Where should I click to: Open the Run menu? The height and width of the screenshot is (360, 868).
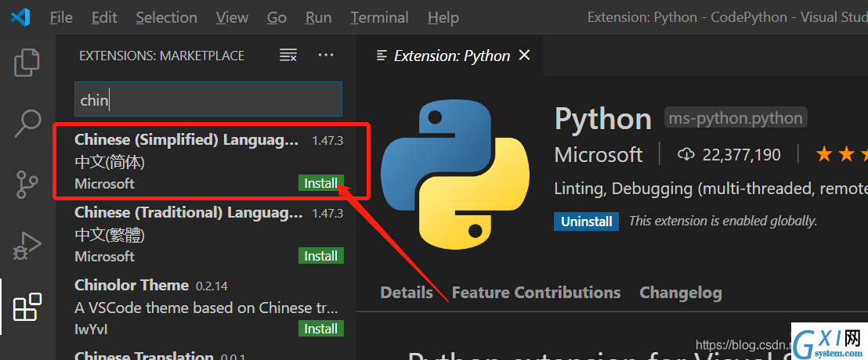point(318,18)
